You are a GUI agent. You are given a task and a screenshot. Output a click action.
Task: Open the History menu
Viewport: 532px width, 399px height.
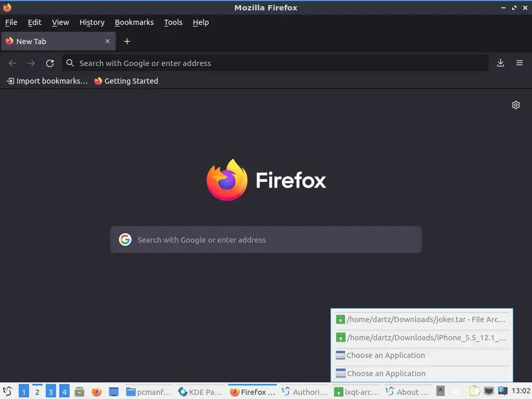click(x=92, y=22)
